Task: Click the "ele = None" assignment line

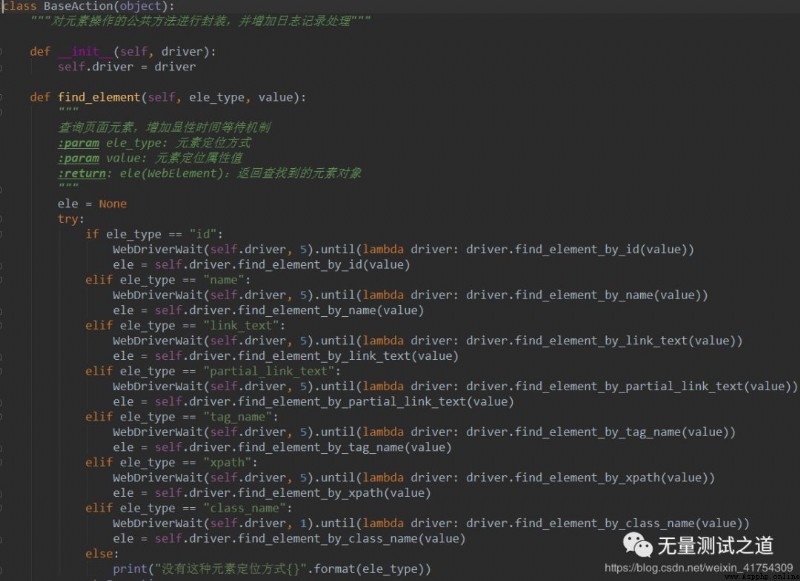Action: tap(92, 204)
